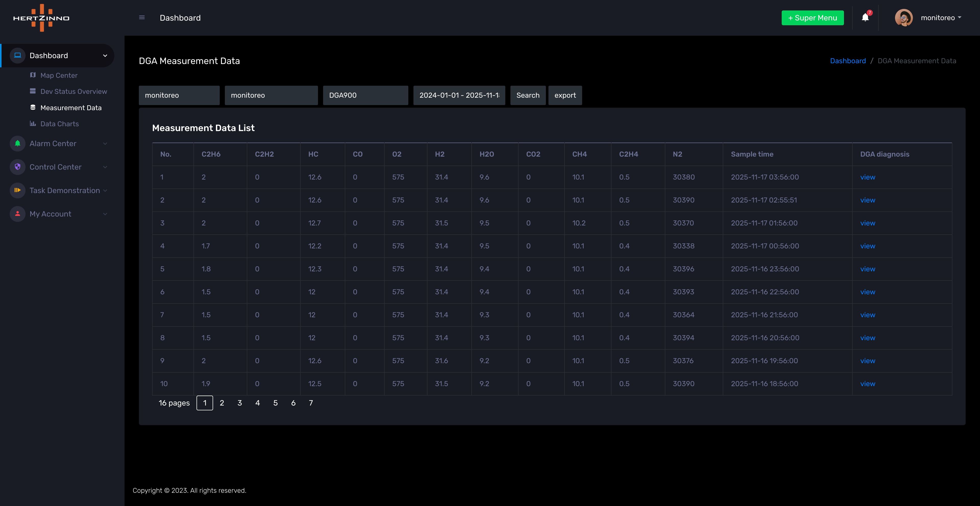This screenshot has height=506, width=980.
Task: Select Measurement Data in the sidebar
Action: coord(71,108)
